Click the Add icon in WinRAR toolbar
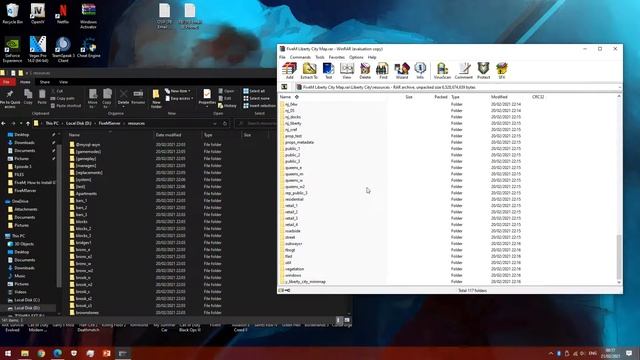Screen dimensions: 640x360 pyautogui.click(x=289, y=70)
